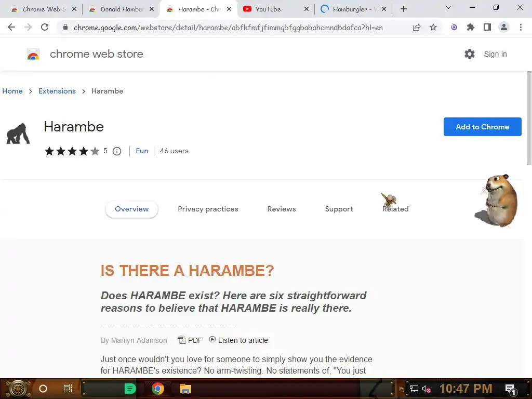Open the tab search dropdown arrow
Viewport: 532px width, 399px height.
point(448,7)
